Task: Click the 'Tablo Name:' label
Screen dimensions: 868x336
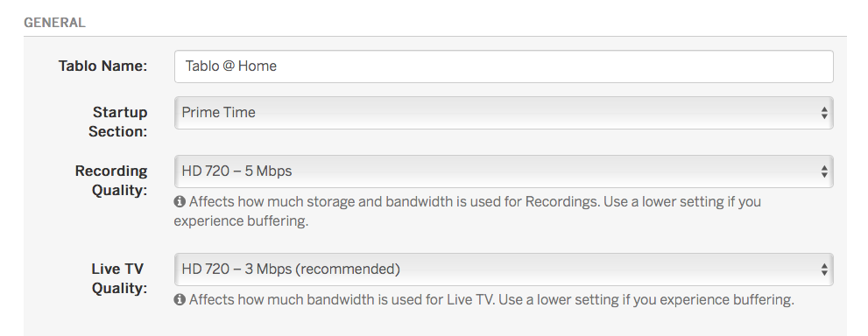Action: pos(103,66)
